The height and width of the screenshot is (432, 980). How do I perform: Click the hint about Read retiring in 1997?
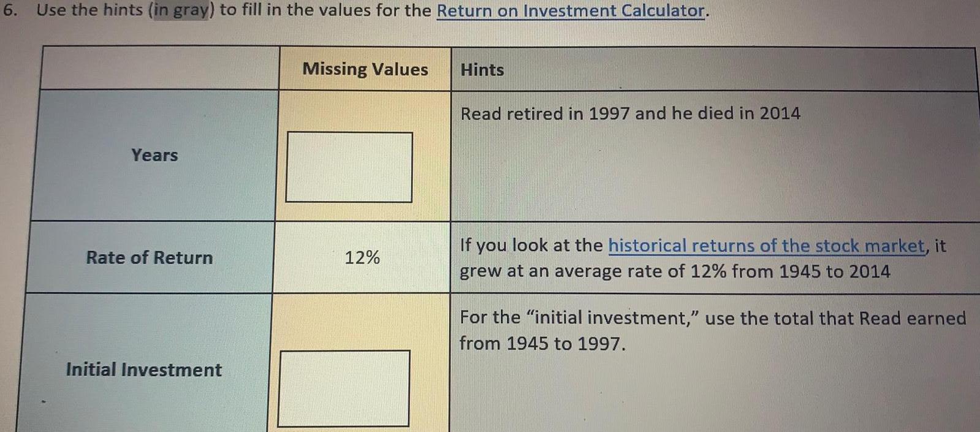point(630,113)
